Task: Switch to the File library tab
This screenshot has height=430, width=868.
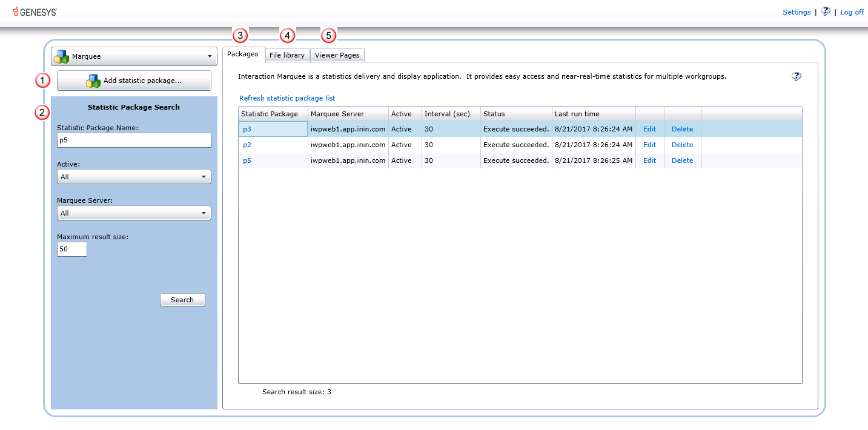Action: point(287,55)
